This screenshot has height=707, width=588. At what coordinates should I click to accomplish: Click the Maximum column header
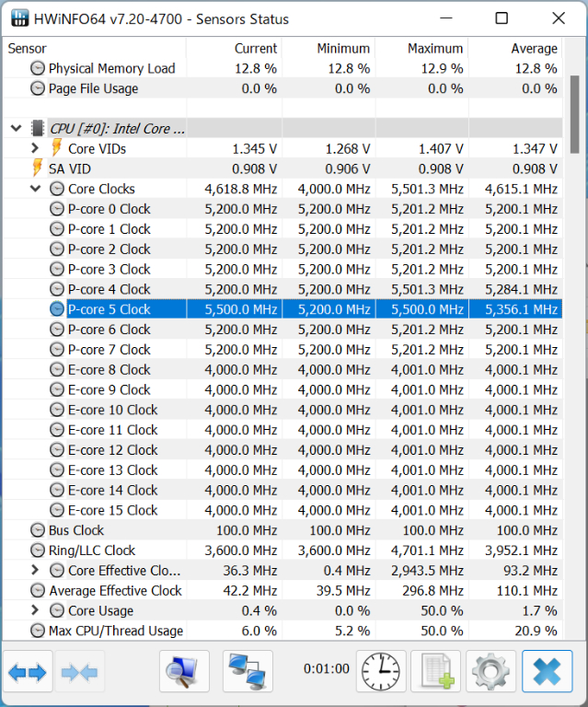point(434,48)
